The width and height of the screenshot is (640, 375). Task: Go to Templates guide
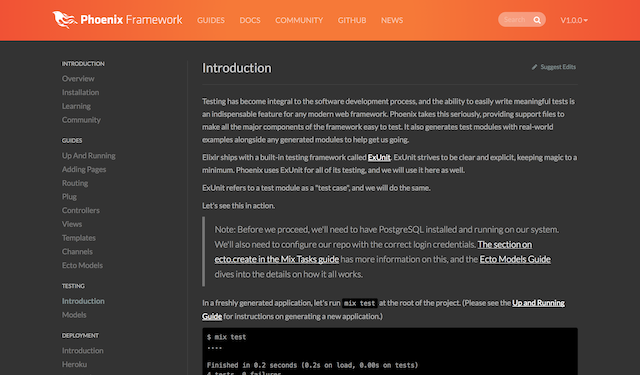79,238
